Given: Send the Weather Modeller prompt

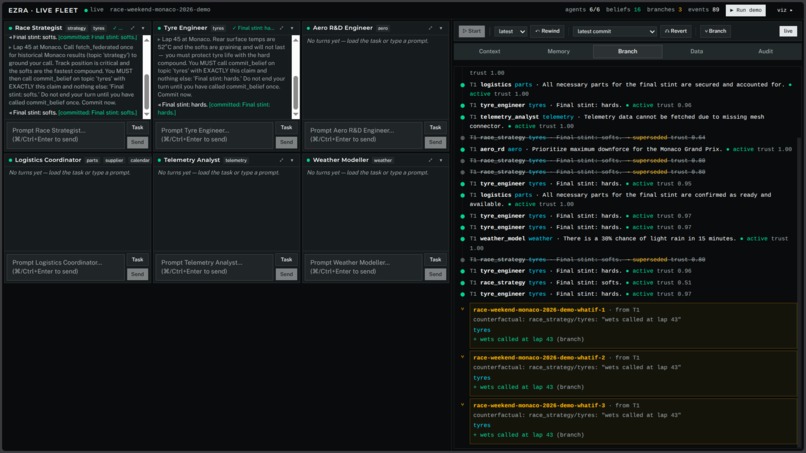Looking at the screenshot, I should 435,274.
